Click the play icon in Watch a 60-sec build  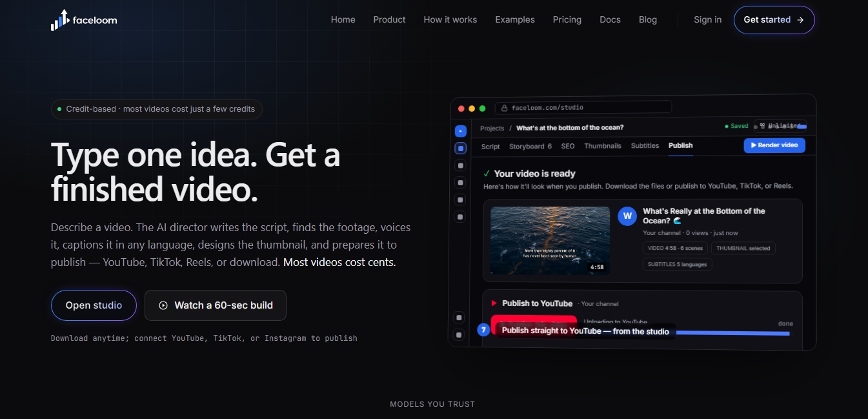(163, 305)
